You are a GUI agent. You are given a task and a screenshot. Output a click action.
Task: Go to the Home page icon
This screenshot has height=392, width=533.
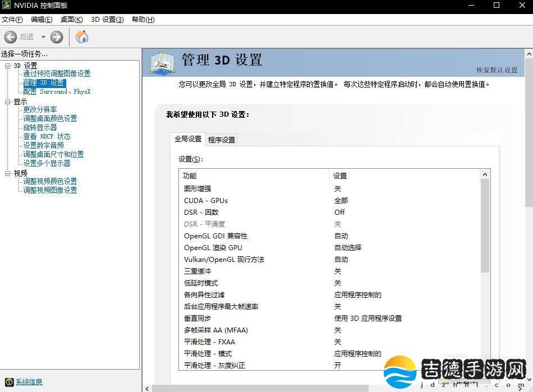click(81, 36)
